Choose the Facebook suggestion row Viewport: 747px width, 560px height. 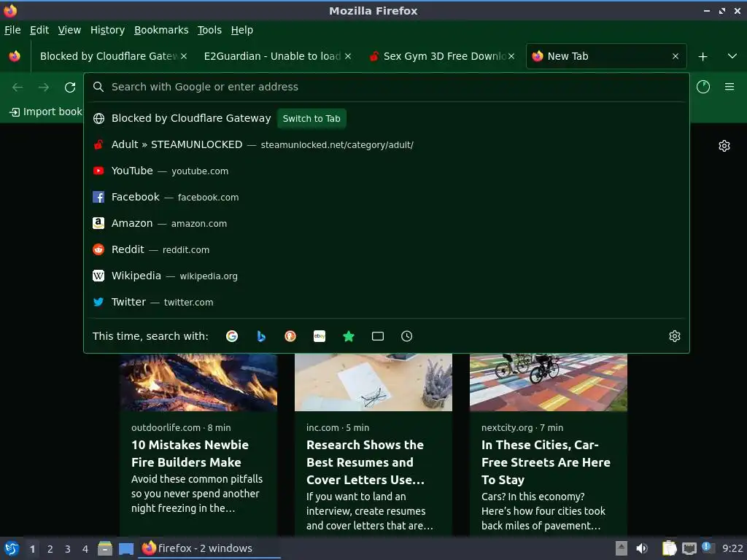tap(387, 197)
